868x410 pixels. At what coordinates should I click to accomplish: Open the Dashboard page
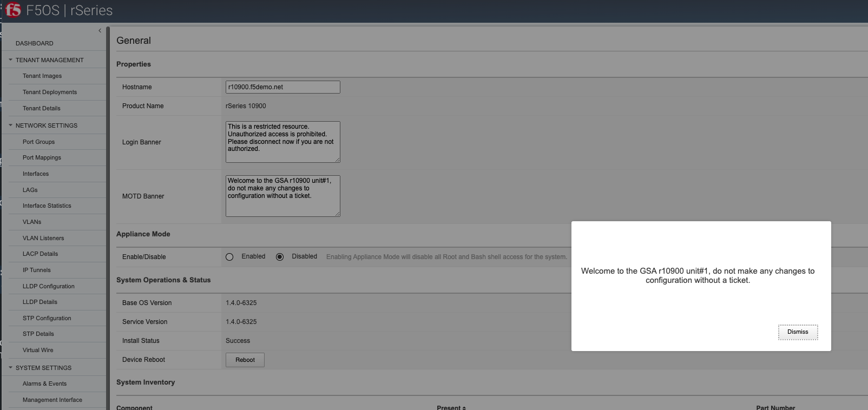coord(35,43)
